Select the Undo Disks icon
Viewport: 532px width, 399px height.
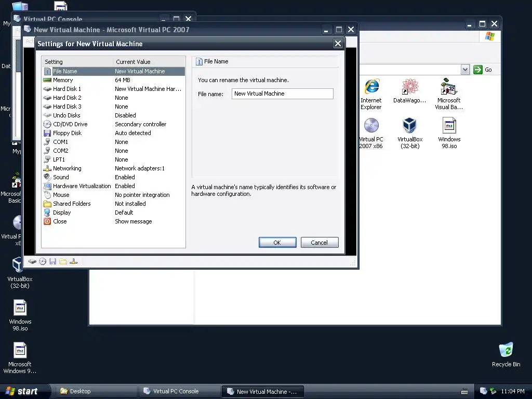47,115
